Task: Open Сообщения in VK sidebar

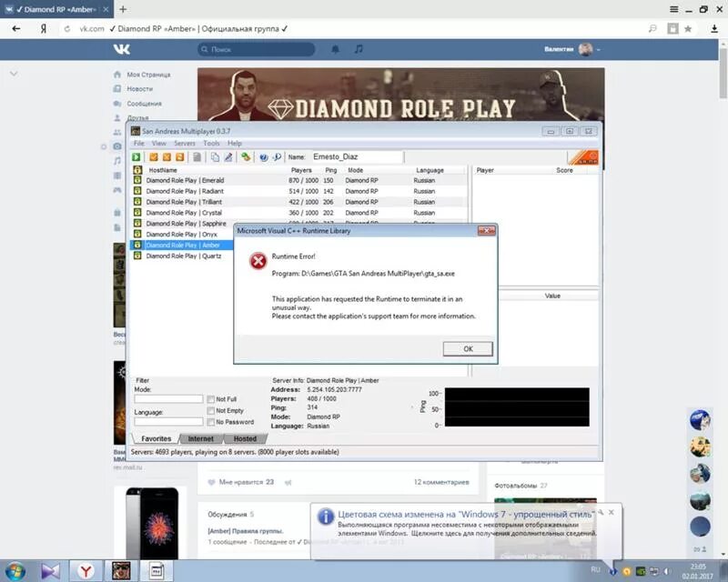Action: (145, 104)
